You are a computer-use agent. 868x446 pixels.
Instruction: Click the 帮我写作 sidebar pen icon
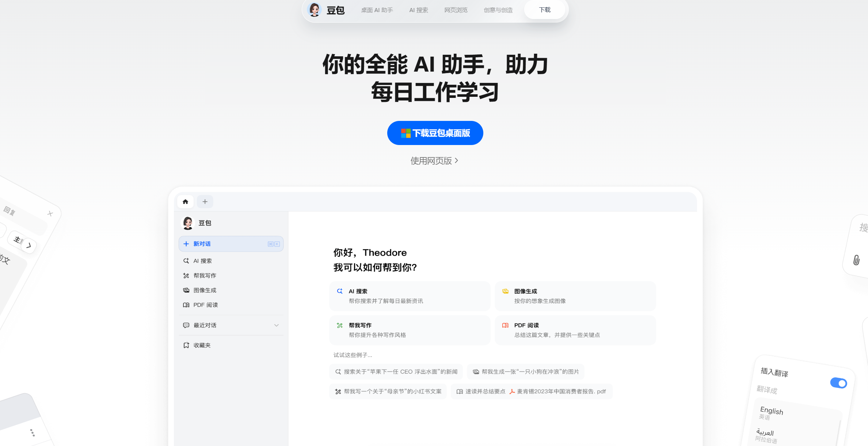pyautogui.click(x=186, y=275)
